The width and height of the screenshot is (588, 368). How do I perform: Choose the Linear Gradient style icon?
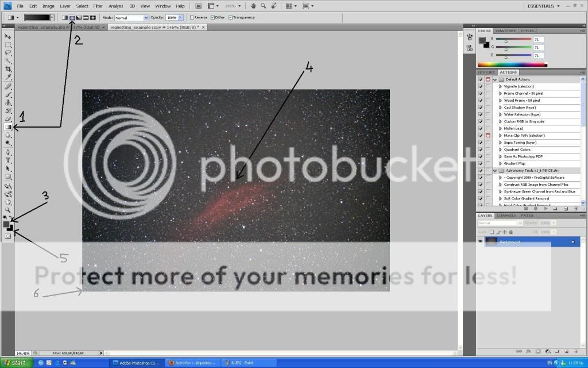(x=65, y=18)
